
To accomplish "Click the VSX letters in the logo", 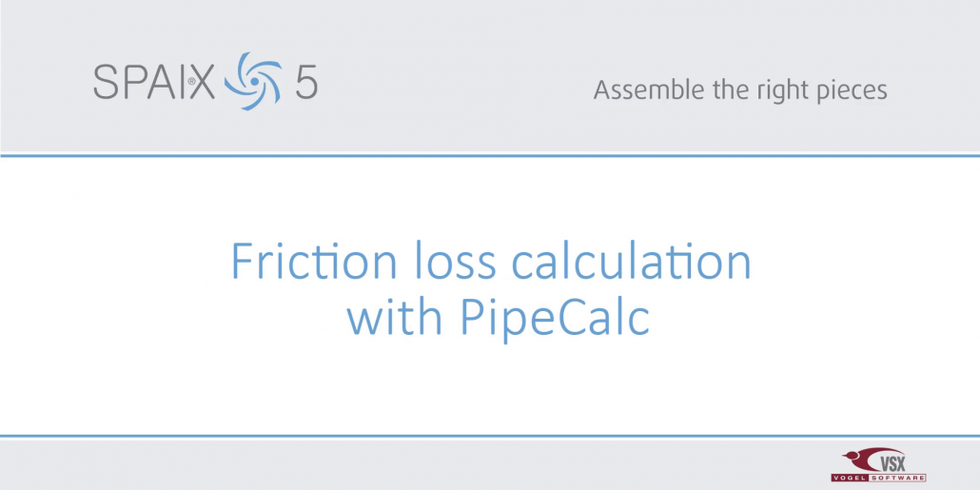I will [x=892, y=463].
